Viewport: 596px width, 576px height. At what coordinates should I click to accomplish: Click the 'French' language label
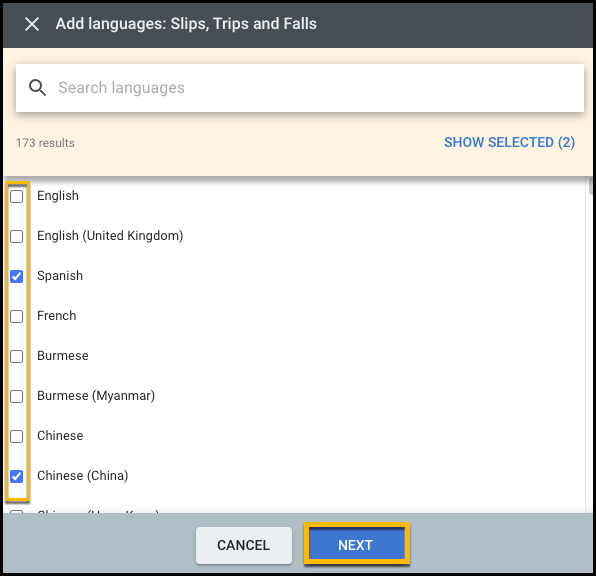57,316
